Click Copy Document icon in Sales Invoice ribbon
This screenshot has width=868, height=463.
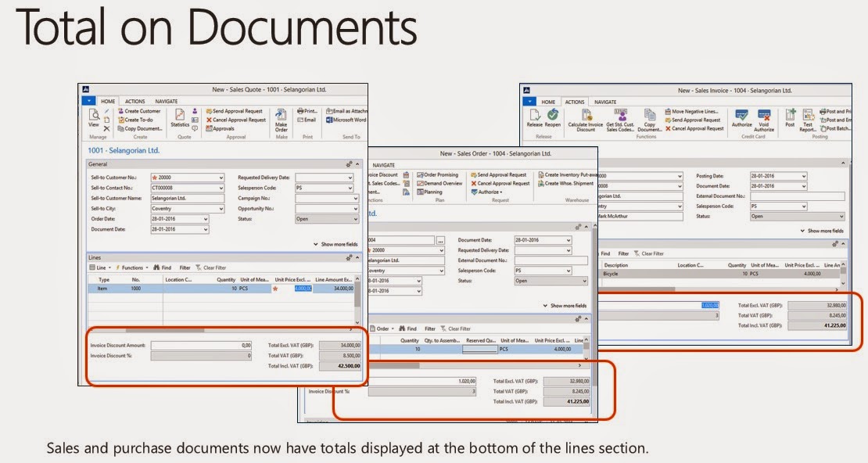[x=649, y=120]
